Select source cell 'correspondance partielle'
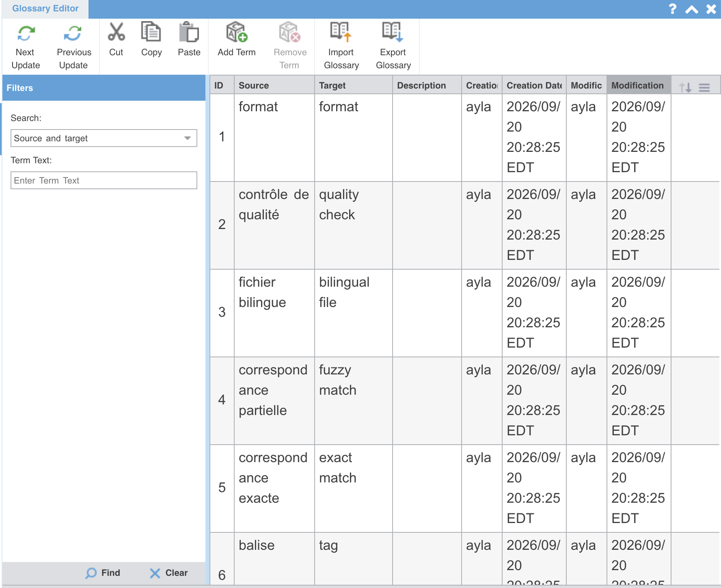This screenshot has width=721, height=588. coord(274,401)
